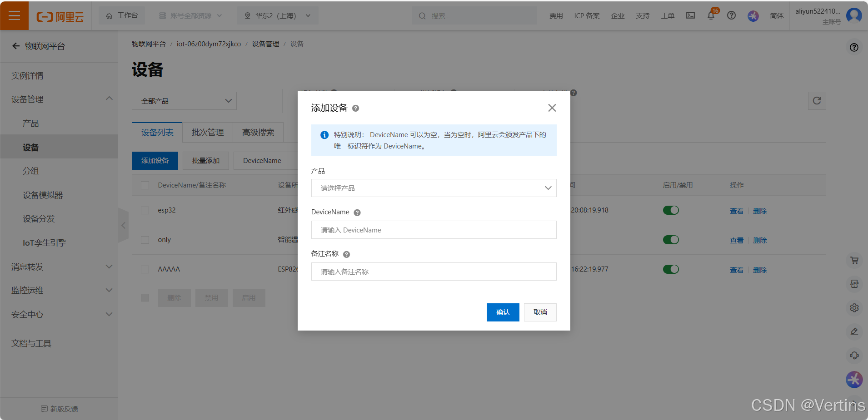Open the notifications bell
The height and width of the screenshot is (420, 868).
[x=711, y=15]
